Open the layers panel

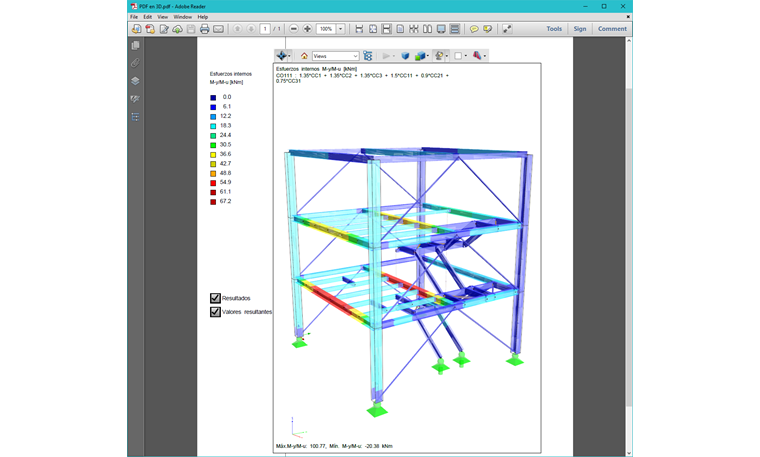[x=135, y=81]
